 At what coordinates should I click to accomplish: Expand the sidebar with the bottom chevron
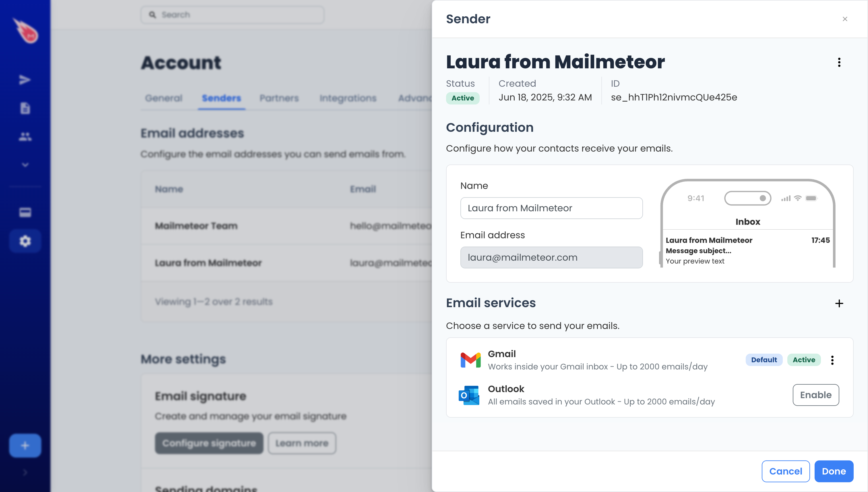[x=25, y=472]
